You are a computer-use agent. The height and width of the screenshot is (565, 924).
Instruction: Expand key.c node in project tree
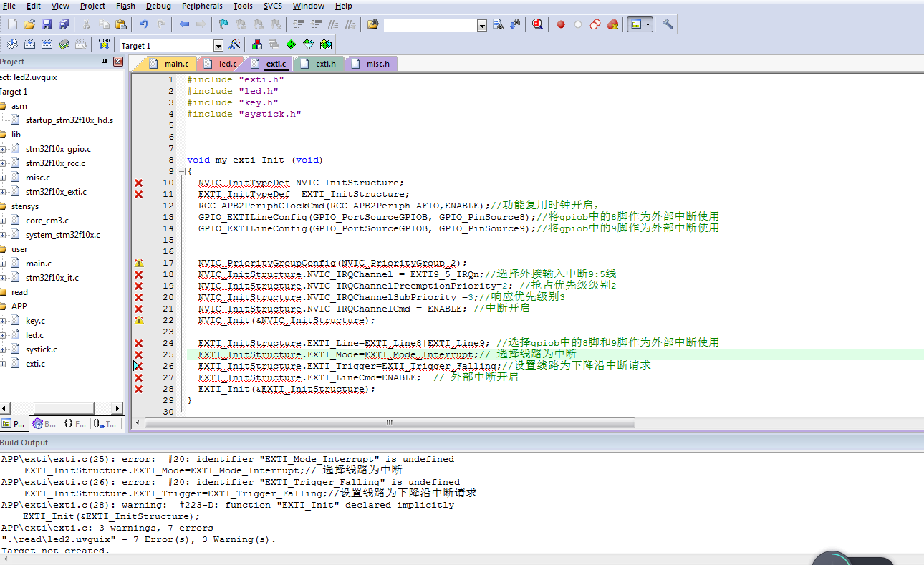click(x=3, y=321)
